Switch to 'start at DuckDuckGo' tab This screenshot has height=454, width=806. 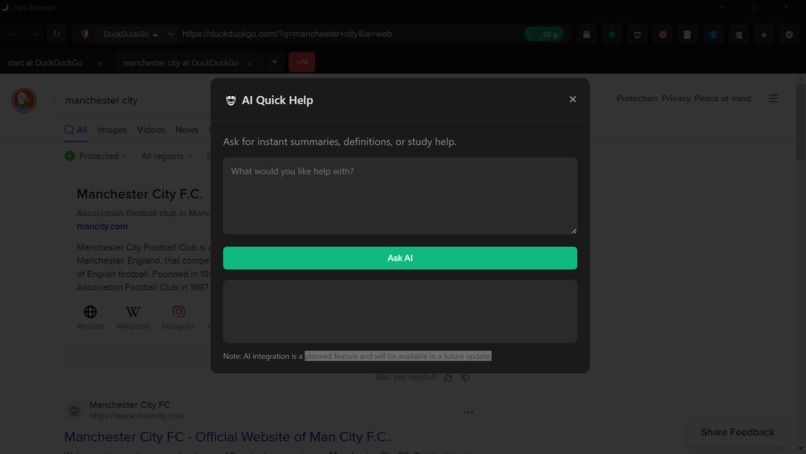45,63
